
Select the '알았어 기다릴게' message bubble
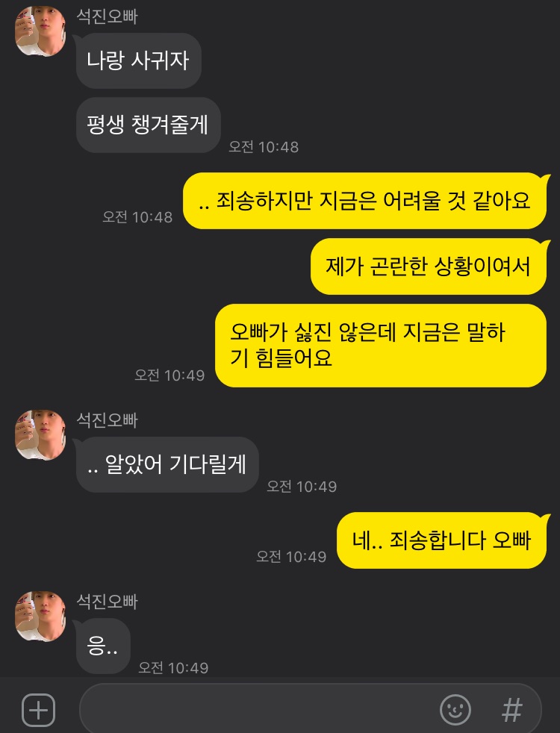pos(167,464)
